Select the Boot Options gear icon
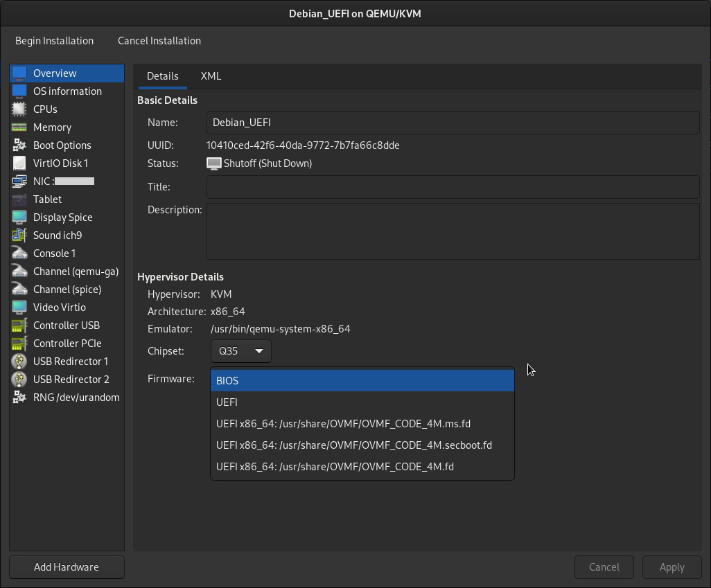 tap(19, 145)
